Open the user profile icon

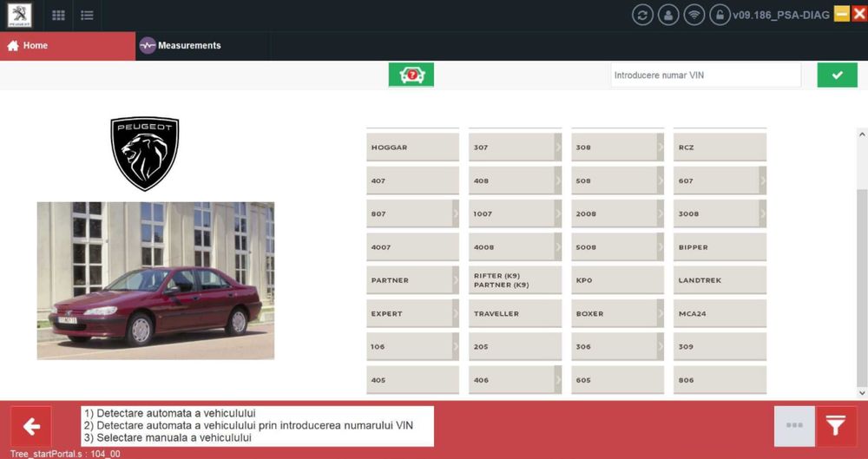[668, 15]
